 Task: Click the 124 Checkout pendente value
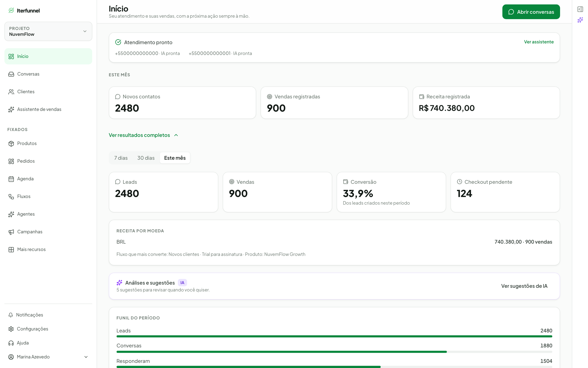tap(464, 194)
